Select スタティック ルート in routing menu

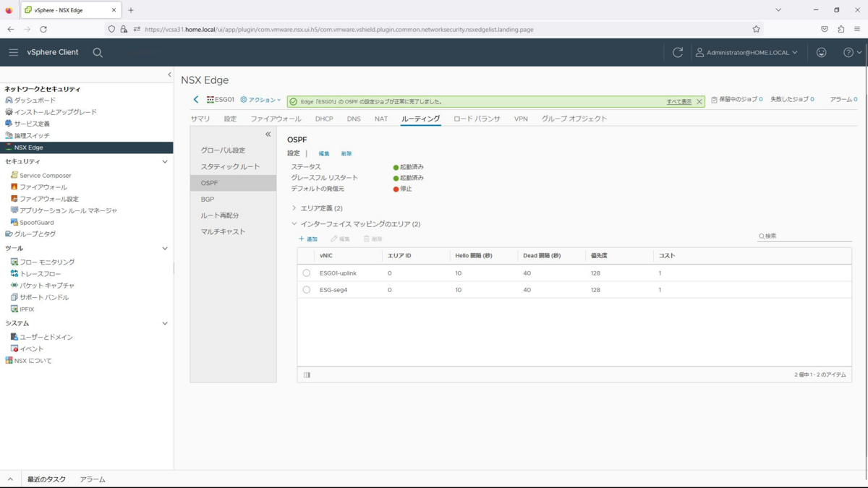tap(233, 167)
